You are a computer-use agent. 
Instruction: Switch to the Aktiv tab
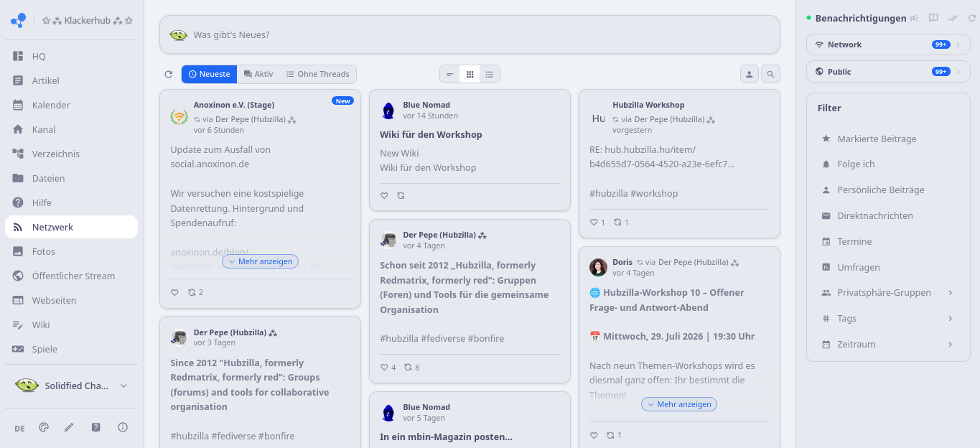[258, 74]
